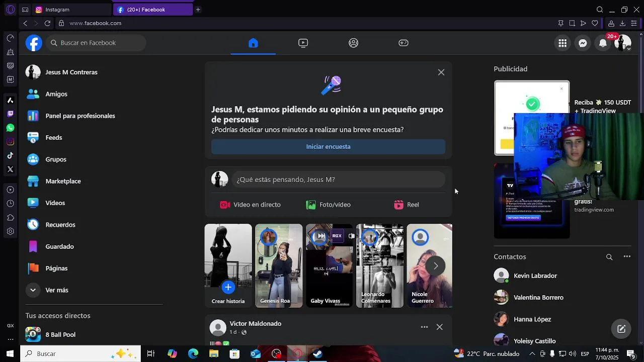Show next stories with arrow
This screenshot has height=362, width=644.
pyautogui.click(x=436, y=265)
